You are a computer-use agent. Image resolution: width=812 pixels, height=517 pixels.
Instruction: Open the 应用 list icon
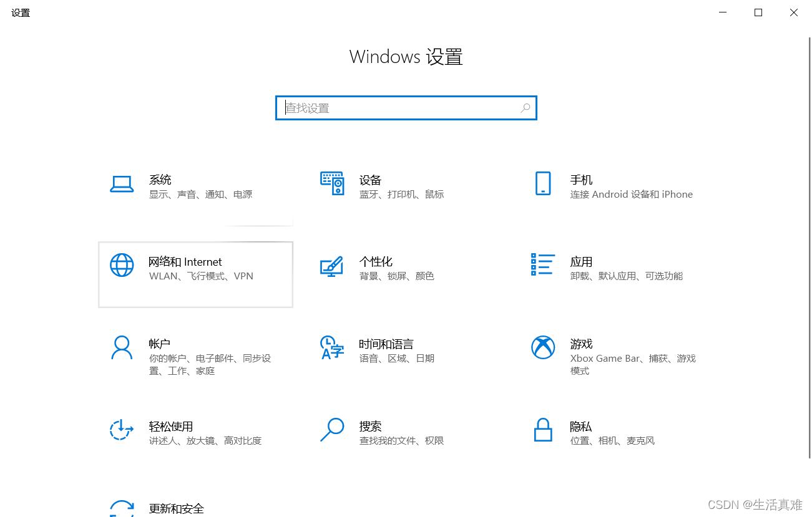pos(543,264)
